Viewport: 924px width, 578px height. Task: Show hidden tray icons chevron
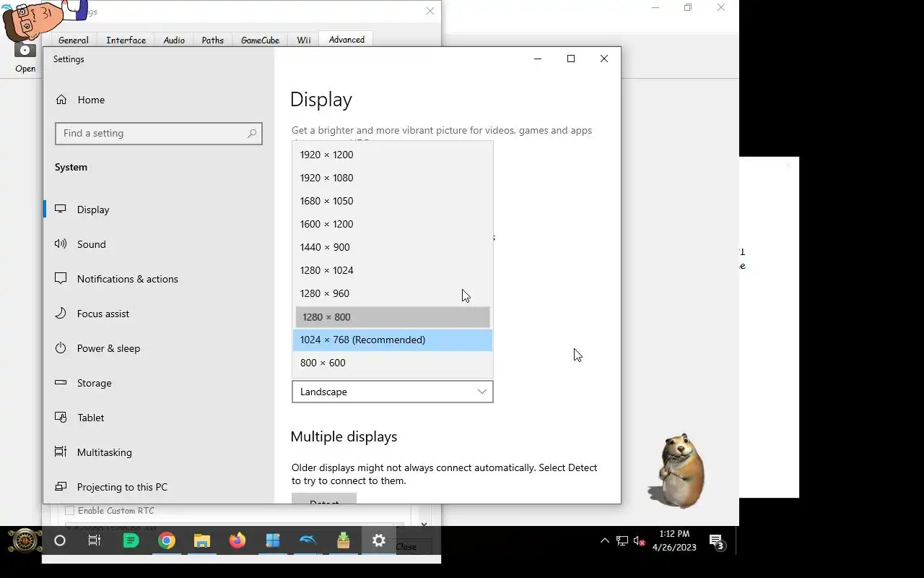tap(605, 540)
